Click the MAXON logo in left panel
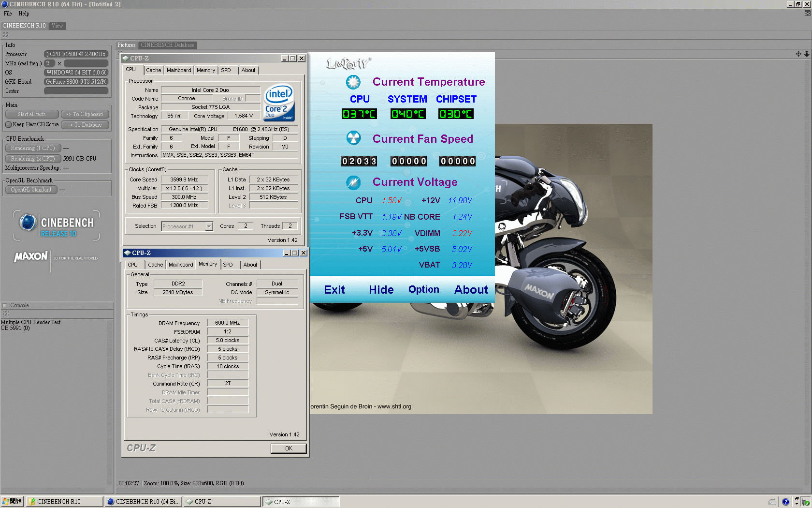 31,257
